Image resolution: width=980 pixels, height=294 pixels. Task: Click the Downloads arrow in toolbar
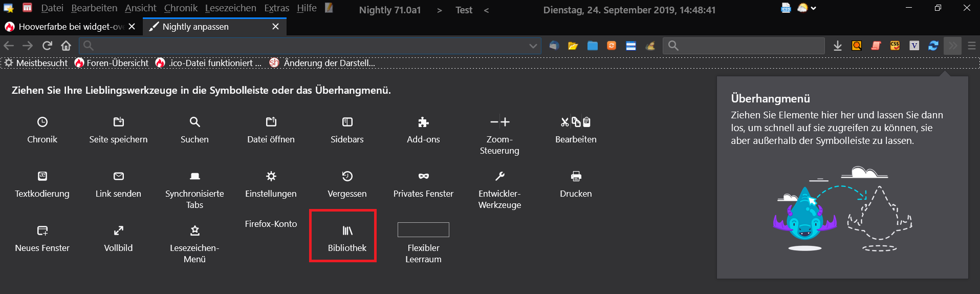[838, 46]
